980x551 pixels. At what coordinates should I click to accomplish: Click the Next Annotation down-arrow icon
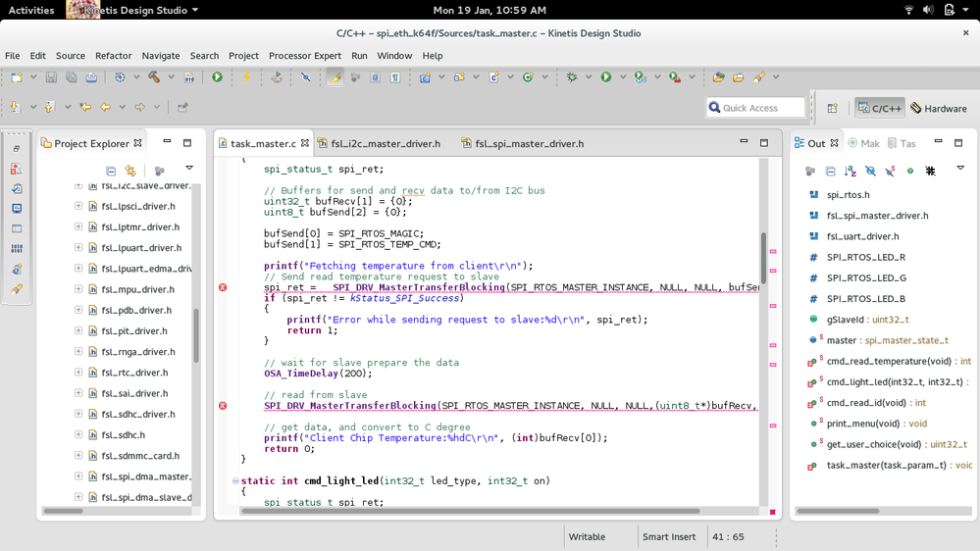[x=16, y=107]
